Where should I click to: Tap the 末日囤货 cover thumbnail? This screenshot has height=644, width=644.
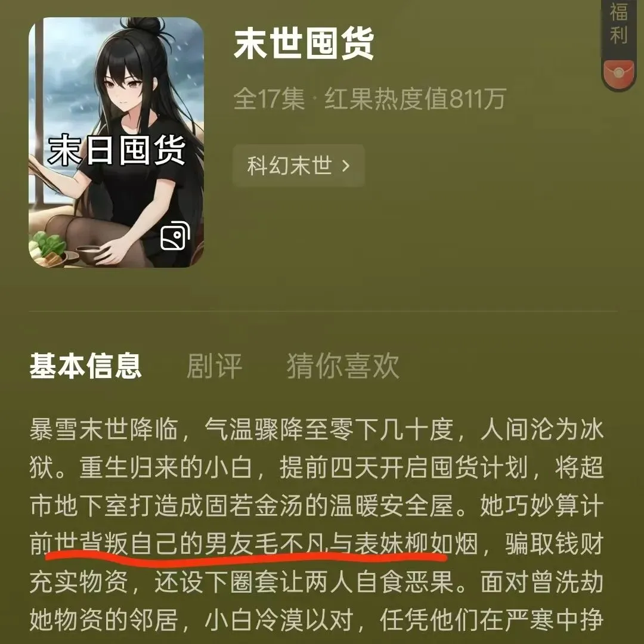[x=116, y=143]
